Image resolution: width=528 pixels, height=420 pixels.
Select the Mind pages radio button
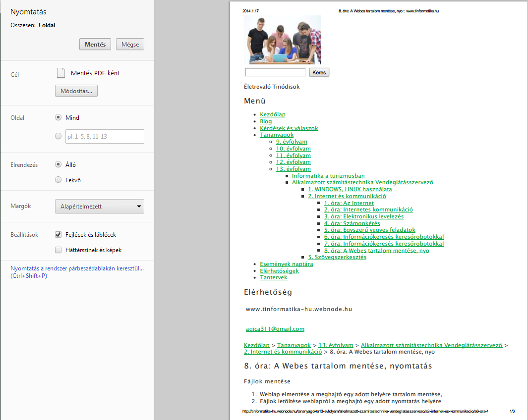click(x=59, y=117)
